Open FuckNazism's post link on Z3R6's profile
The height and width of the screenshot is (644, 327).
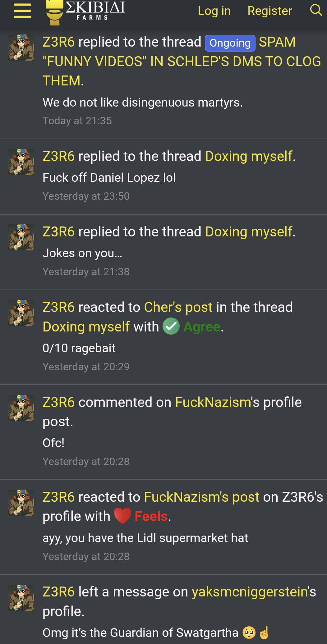point(202,497)
